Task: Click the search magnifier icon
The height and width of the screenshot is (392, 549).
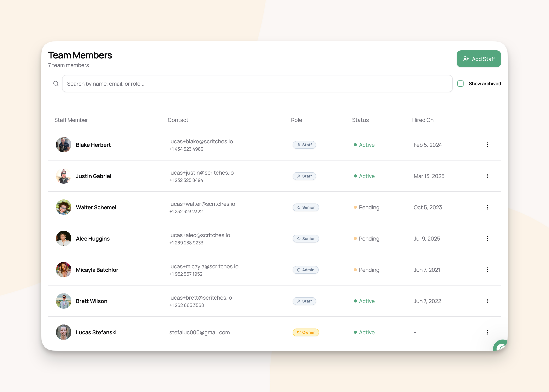Action: [x=56, y=84]
